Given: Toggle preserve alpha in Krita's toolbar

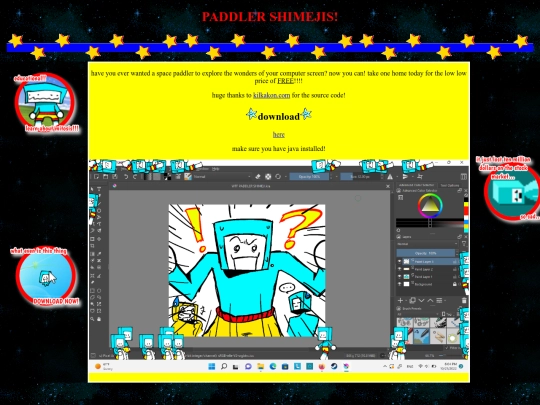Looking at the screenshot, I should pos(268,177).
